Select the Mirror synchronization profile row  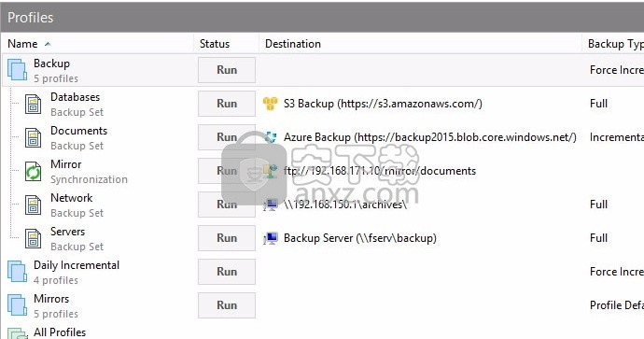coord(323,171)
